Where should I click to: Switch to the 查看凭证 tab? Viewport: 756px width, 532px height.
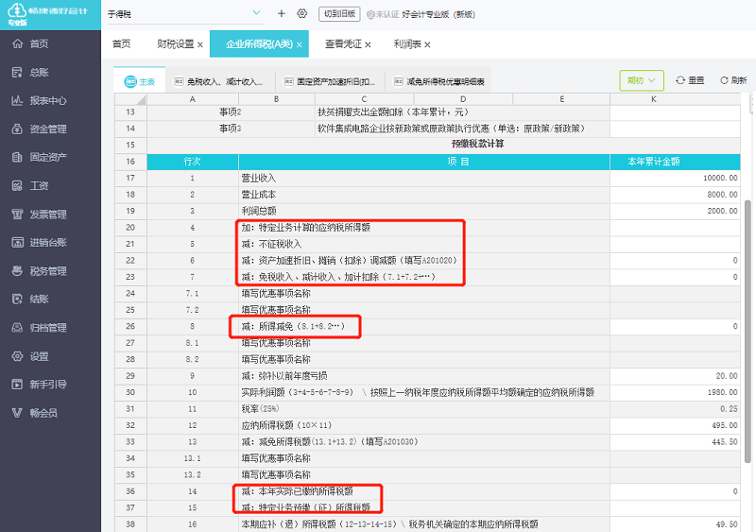[x=343, y=43]
